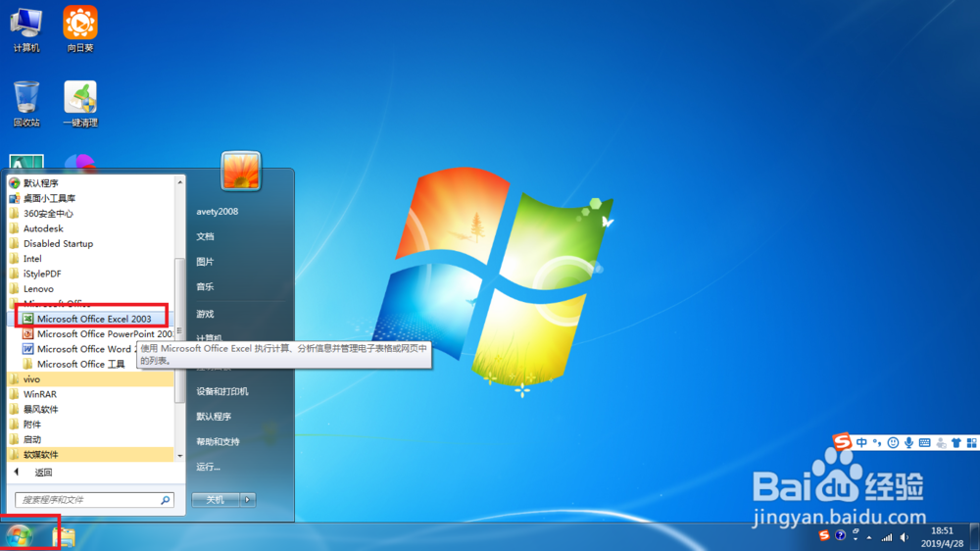Screen dimensions: 980x551
Task: Toggle Chinese/English mode 中 on IME bar
Action: [x=861, y=443]
